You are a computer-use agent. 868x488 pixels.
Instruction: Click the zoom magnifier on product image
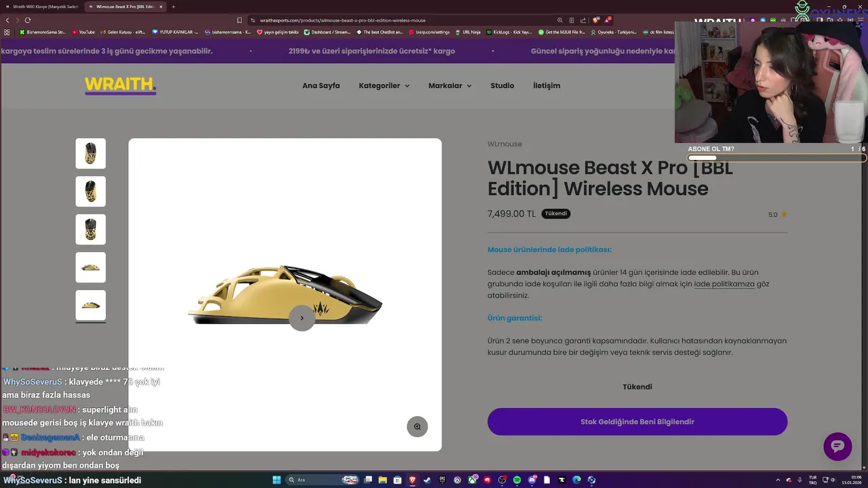coord(417,426)
